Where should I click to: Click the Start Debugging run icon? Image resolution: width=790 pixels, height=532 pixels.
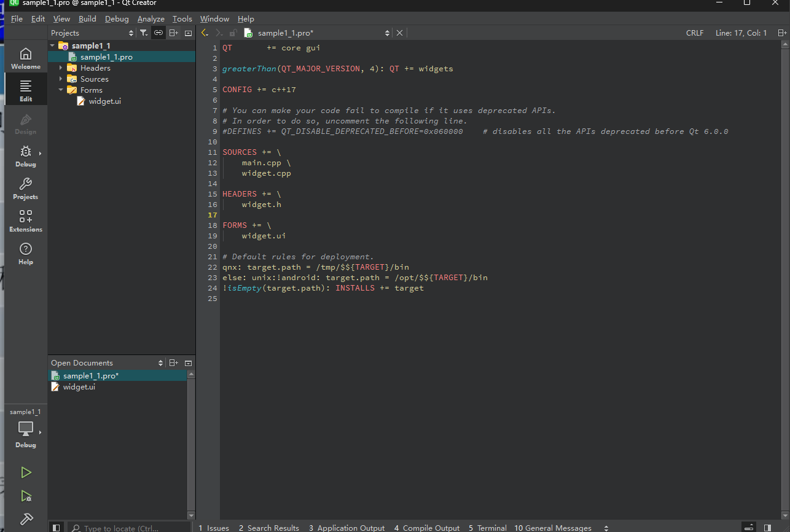pyautogui.click(x=26, y=496)
